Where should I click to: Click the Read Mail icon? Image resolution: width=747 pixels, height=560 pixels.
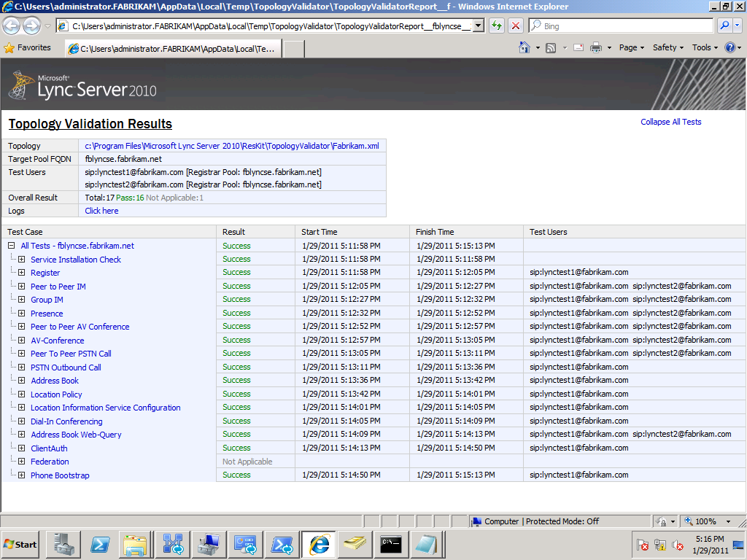click(578, 47)
